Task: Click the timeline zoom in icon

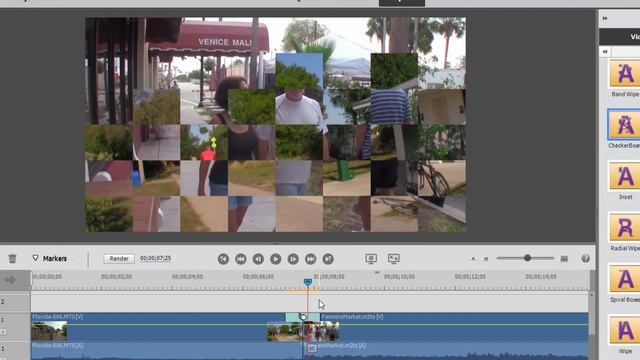Action: pyautogui.click(x=564, y=259)
